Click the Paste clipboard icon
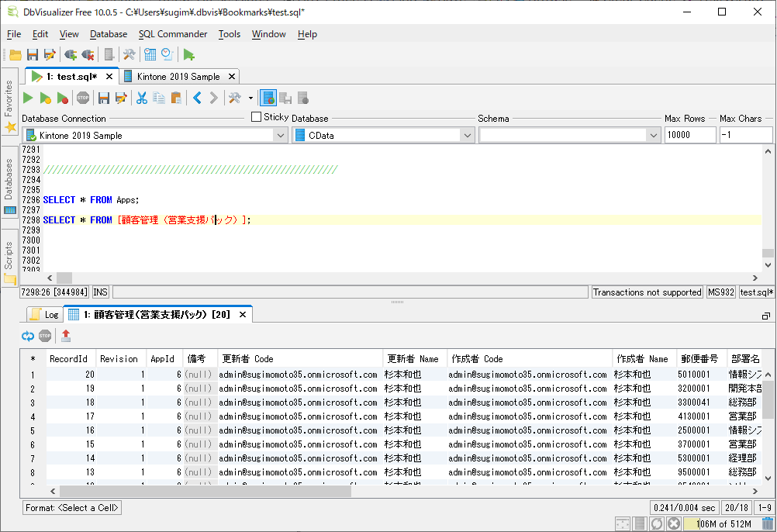This screenshot has width=777, height=532. pos(176,98)
